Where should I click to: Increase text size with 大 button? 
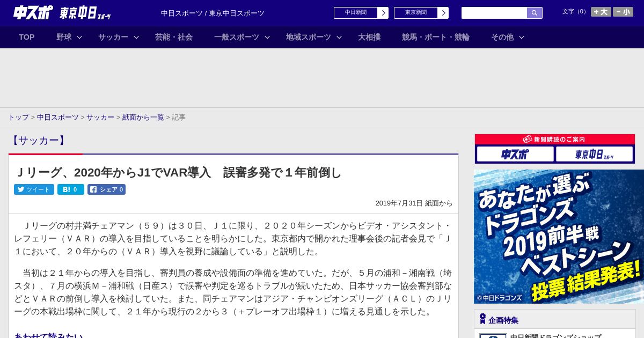(601, 12)
